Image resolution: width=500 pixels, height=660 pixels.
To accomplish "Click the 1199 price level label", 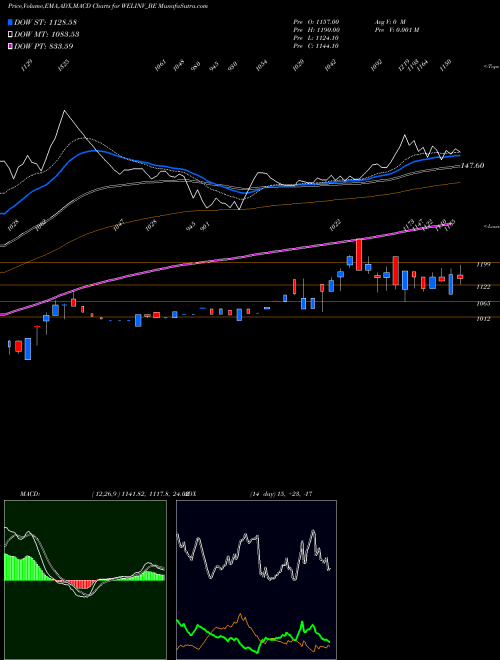I will tap(484, 264).
